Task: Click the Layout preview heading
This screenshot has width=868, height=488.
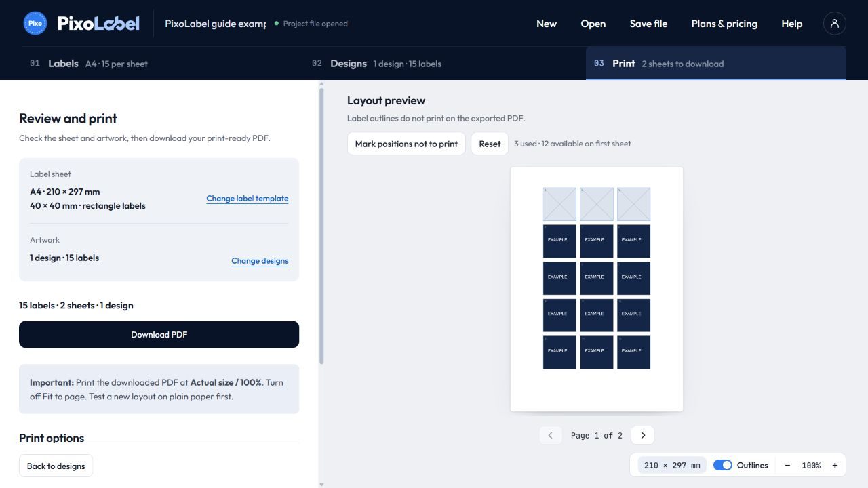Action: 386,100
